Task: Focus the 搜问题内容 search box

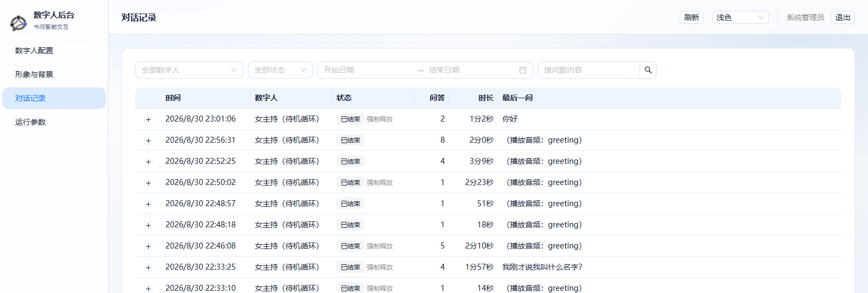Action: click(x=589, y=70)
